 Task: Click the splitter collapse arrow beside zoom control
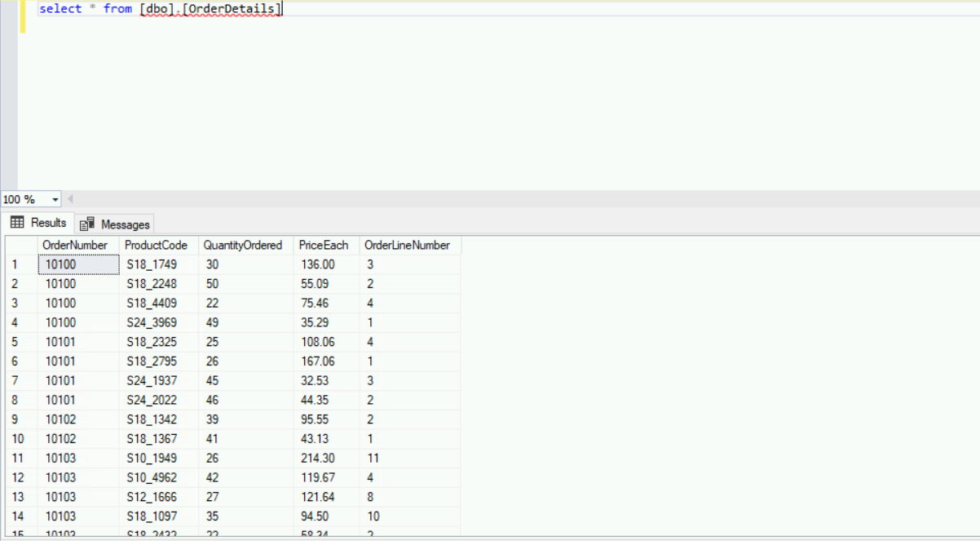click(70, 198)
